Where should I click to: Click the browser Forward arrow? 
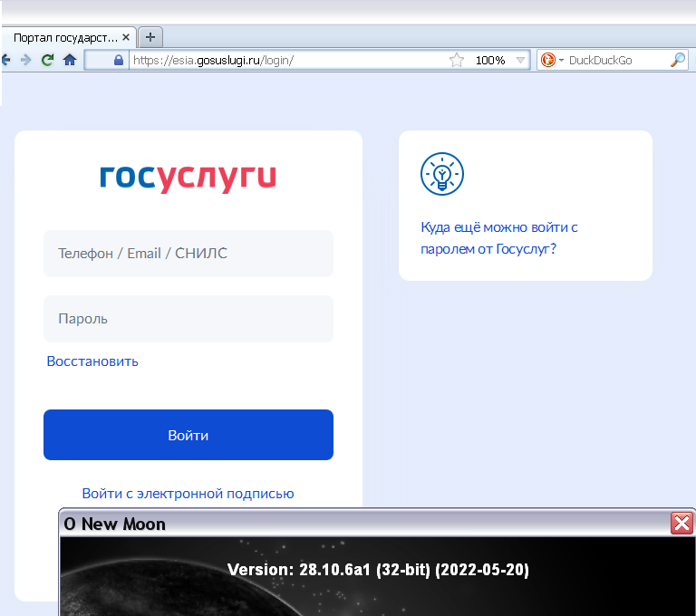tap(25, 60)
